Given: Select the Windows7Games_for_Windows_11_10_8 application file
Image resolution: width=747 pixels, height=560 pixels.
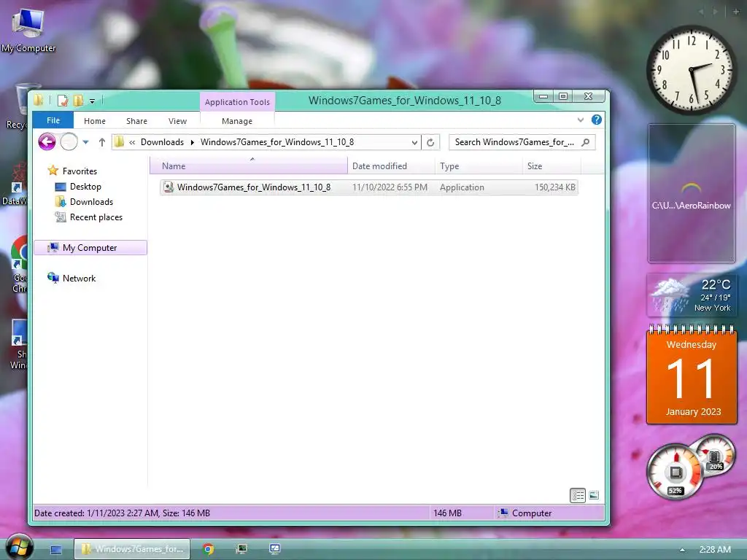Looking at the screenshot, I should click(368, 187).
